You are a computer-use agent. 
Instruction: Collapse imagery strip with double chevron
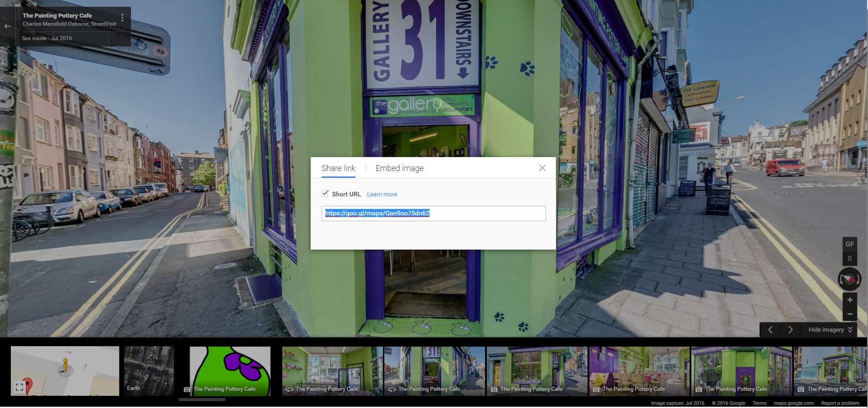(x=850, y=330)
